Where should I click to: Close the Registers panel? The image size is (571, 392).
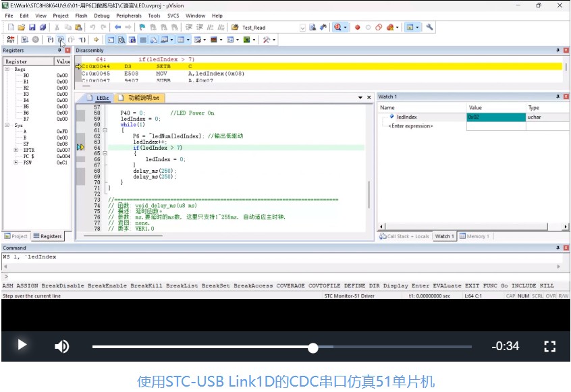pos(67,50)
